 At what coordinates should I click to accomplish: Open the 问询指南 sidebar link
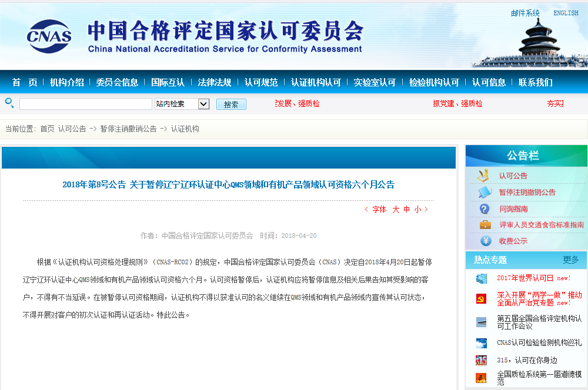coord(513,209)
